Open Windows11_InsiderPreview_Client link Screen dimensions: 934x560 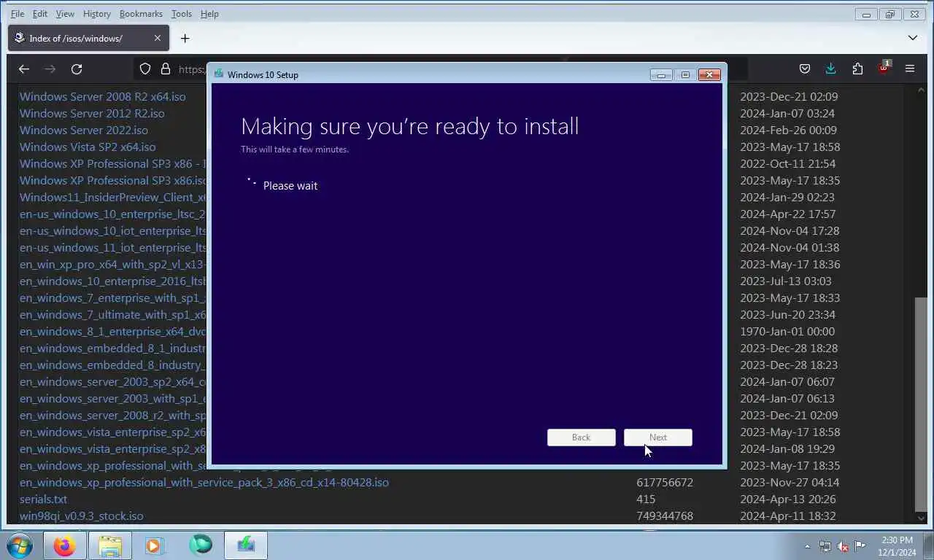click(x=113, y=197)
